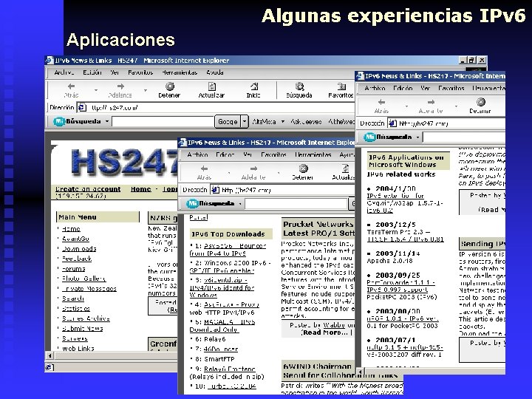The image size is (532, 399).
Task: Click Atrás back arrow in rear IE window
Action: [x=71, y=86]
